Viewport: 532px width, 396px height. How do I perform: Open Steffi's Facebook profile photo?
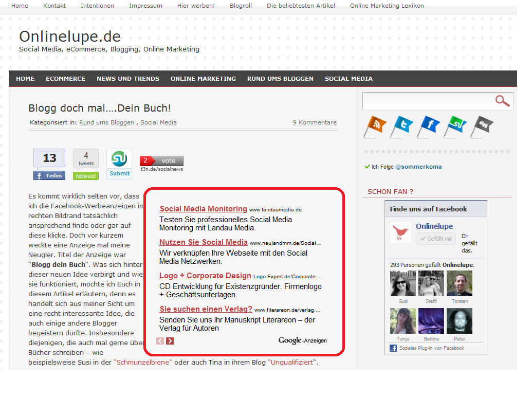click(431, 284)
